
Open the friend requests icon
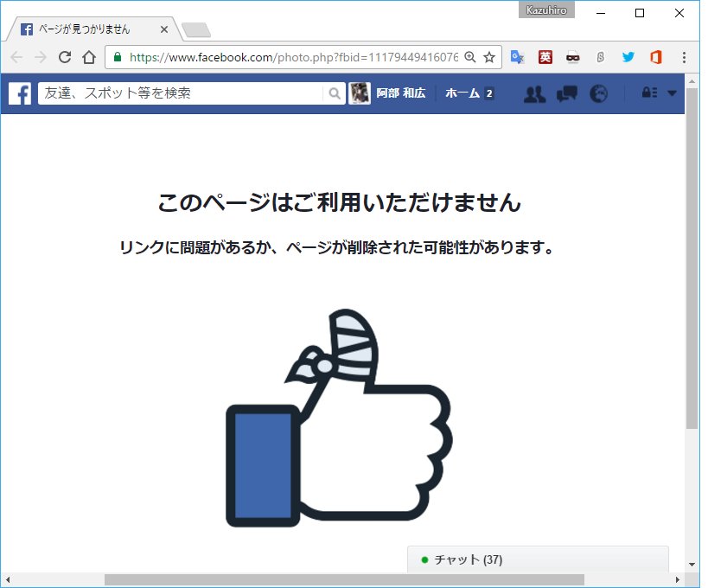click(534, 94)
